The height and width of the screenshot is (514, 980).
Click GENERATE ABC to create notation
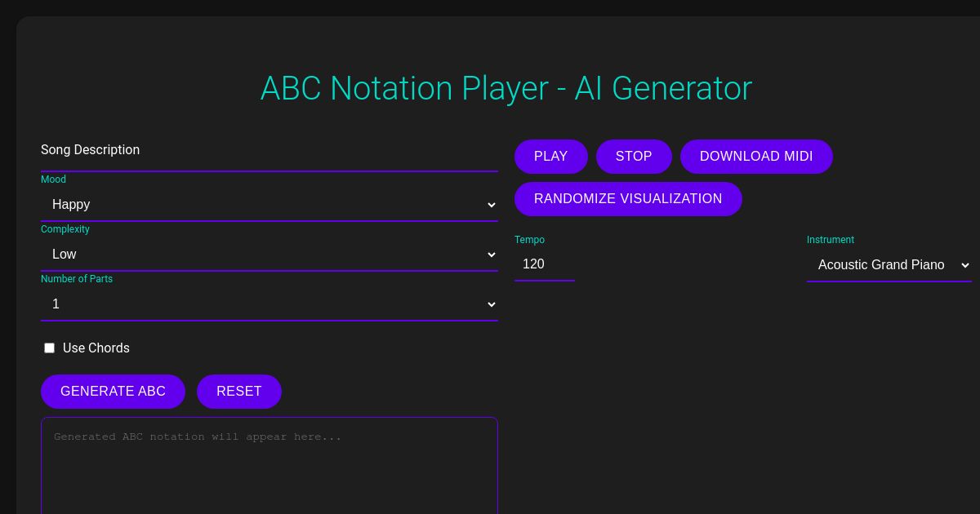(x=113, y=392)
